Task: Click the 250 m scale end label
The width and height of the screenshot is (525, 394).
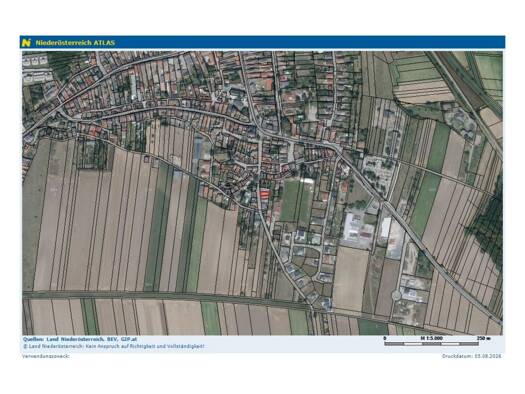Action: (x=483, y=338)
